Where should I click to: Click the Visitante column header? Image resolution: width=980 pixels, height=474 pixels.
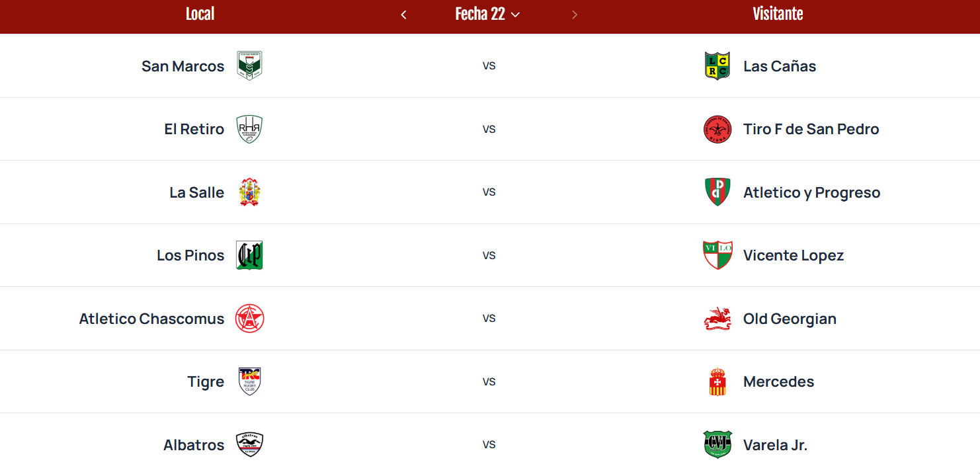[778, 14]
